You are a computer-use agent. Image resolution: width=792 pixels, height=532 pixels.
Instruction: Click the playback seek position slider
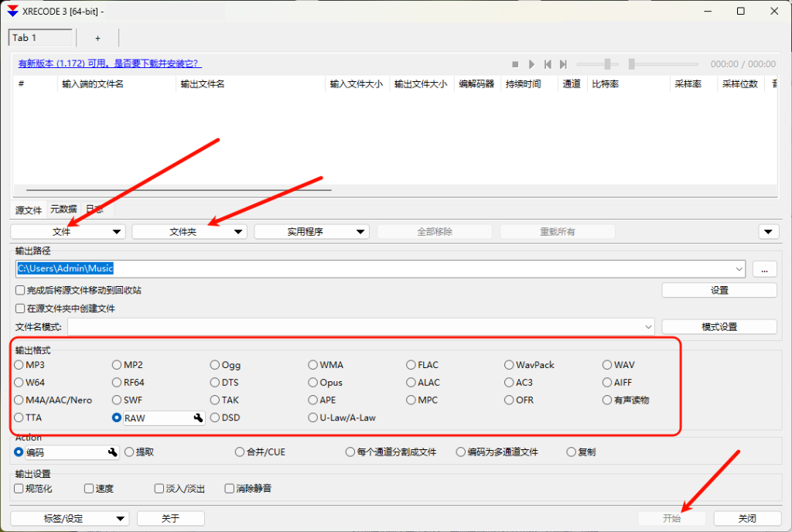point(665,64)
